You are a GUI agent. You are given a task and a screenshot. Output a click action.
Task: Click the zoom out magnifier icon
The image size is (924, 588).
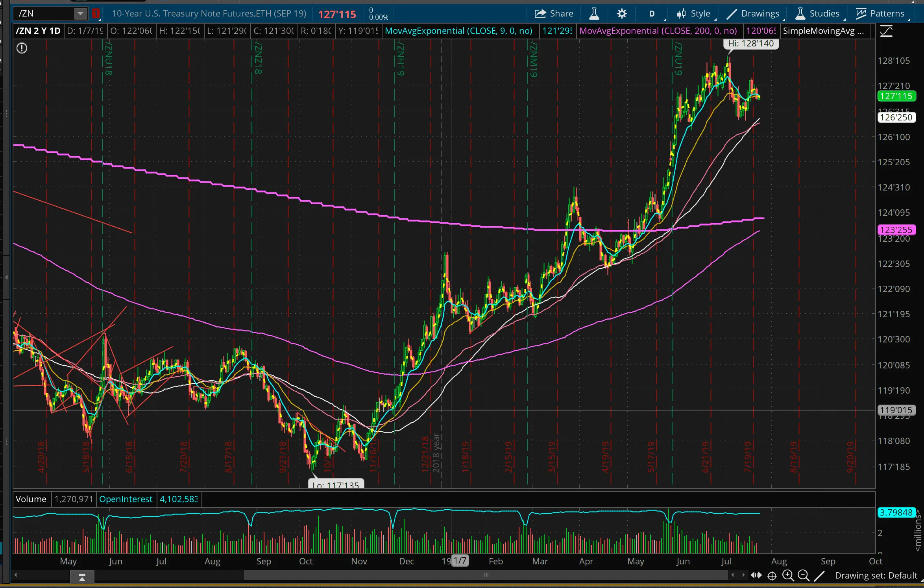click(x=803, y=575)
